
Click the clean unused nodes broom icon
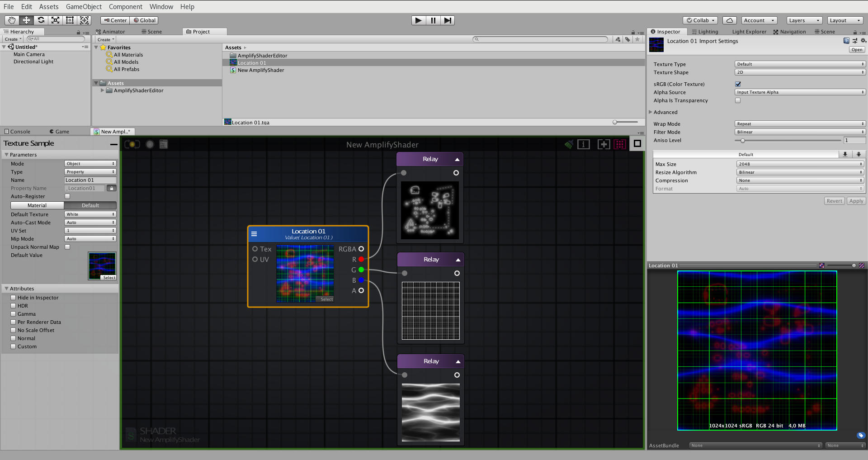click(569, 144)
